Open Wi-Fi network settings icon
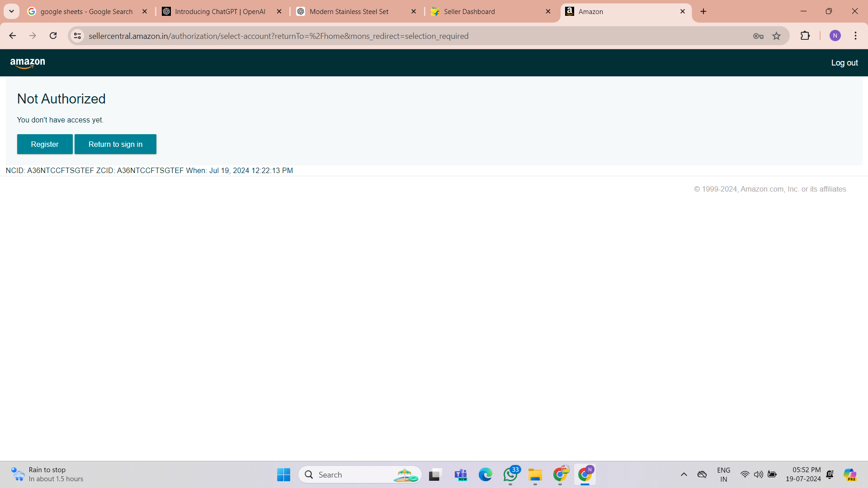The height and width of the screenshot is (488, 868). point(745,474)
